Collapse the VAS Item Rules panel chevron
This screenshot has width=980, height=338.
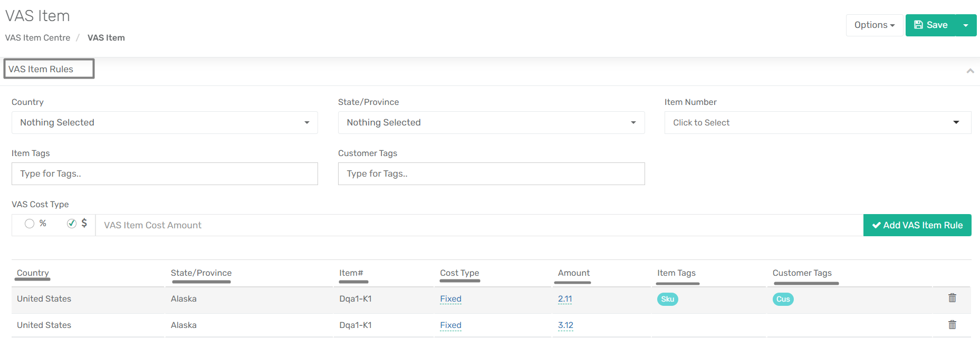[x=970, y=71]
